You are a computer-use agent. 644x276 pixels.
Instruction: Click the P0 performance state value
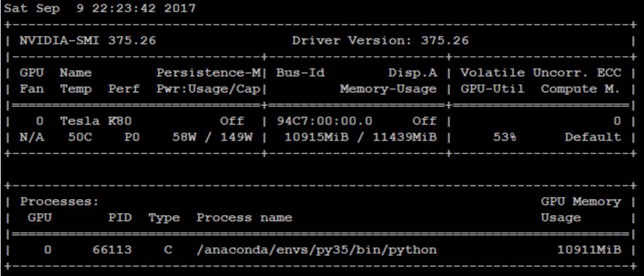[132, 137]
